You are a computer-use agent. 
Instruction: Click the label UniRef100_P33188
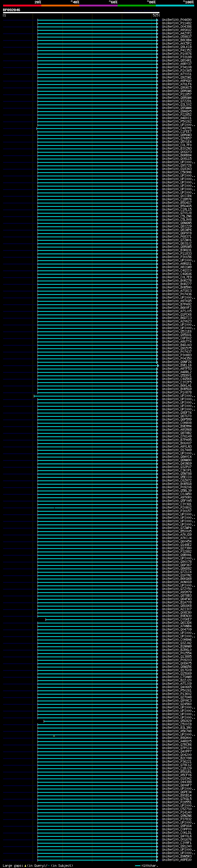coord(177,57)
